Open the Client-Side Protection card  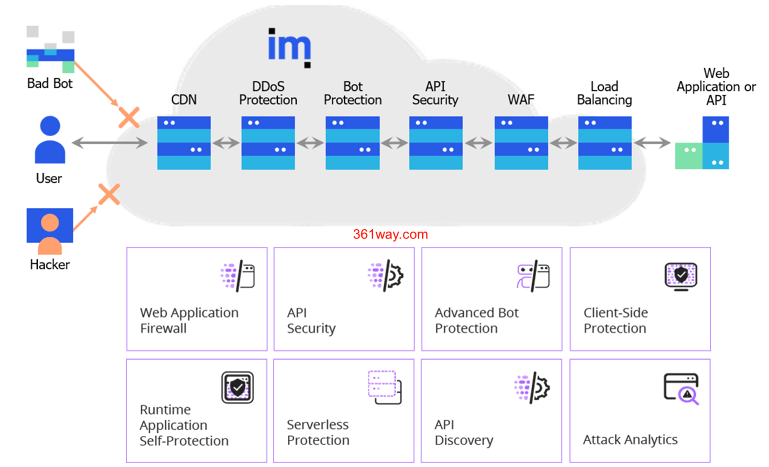coord(639,299)
